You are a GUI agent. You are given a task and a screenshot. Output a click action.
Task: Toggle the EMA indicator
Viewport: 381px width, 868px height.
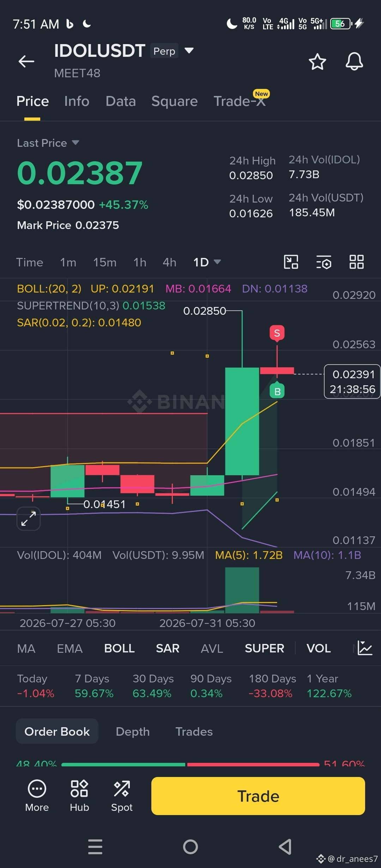pos(70,648)
